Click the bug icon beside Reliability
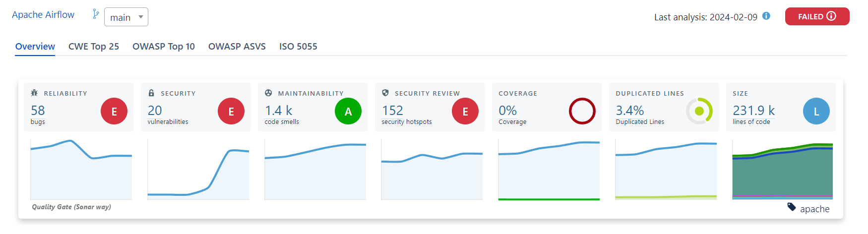The image size is (868, 234). (34, 93)
